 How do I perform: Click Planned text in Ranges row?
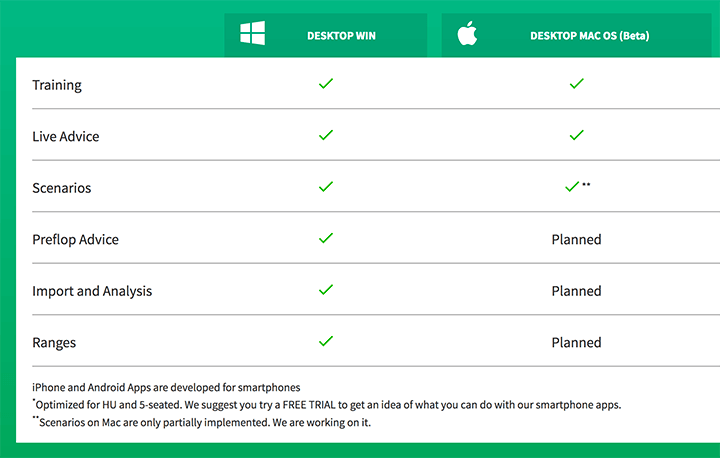tap(576, 342)
